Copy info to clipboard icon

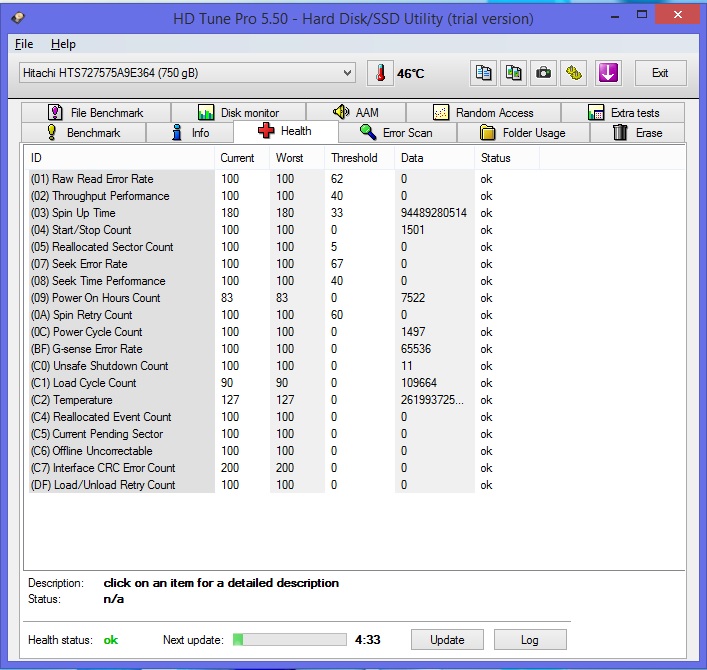click(483, 73)
